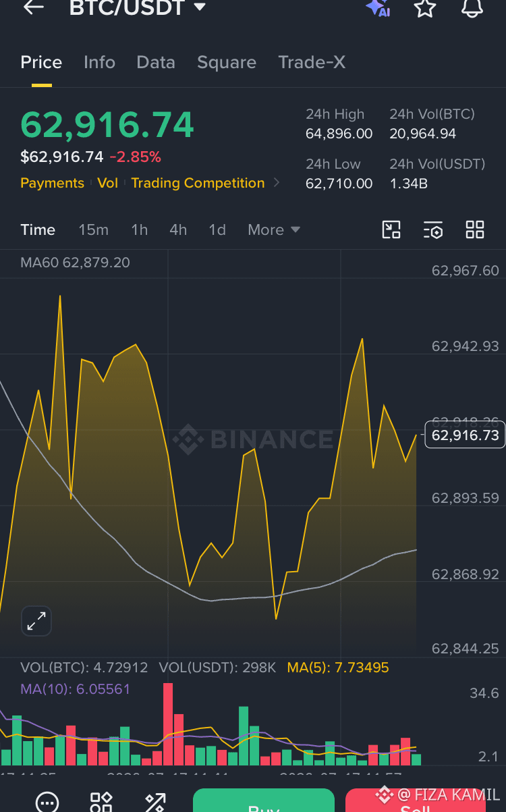Click the 24h High value 64,896.00
The height and width of the screenshot is (812, 506).
tap(339, 134)
